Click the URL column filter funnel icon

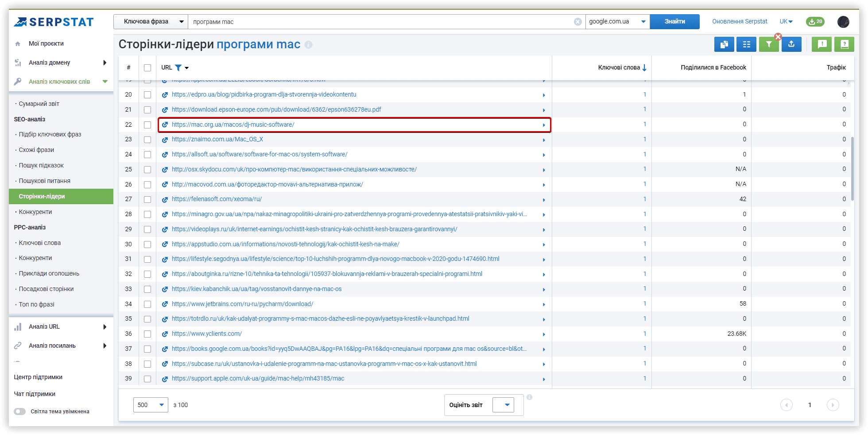pos(178,68)
